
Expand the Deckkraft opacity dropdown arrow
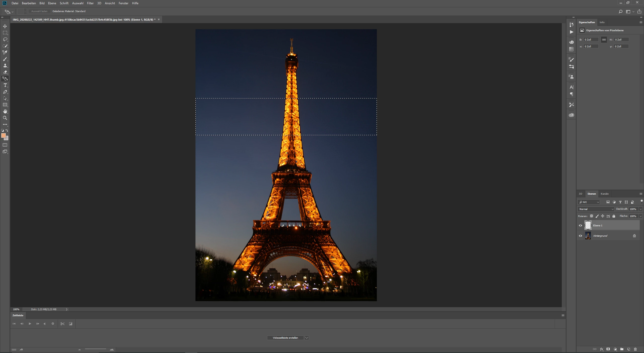pyautogui.click(x=640, y=209)
